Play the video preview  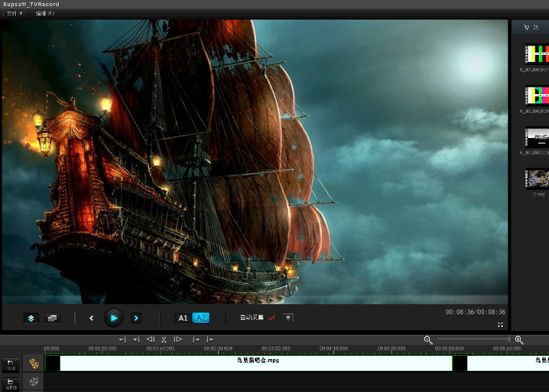pos(114,318)
